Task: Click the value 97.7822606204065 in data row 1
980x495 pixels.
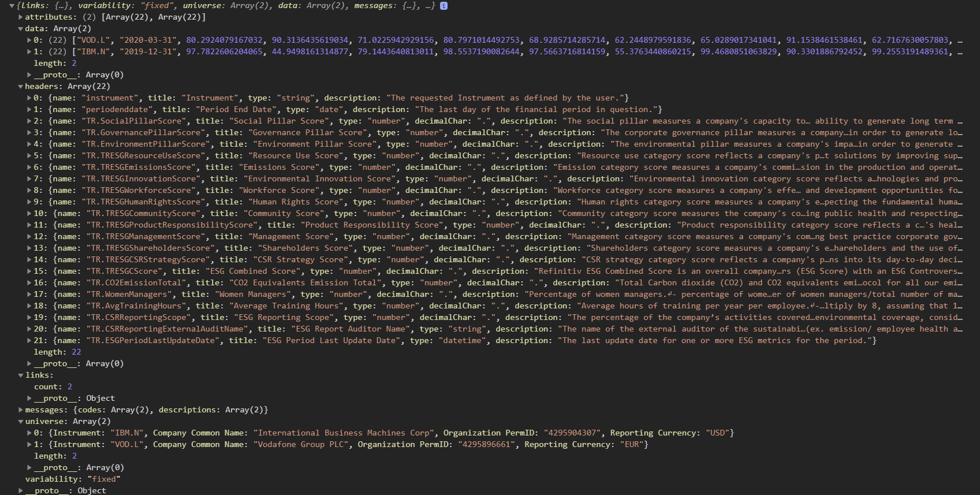Action: click(224, 52)
